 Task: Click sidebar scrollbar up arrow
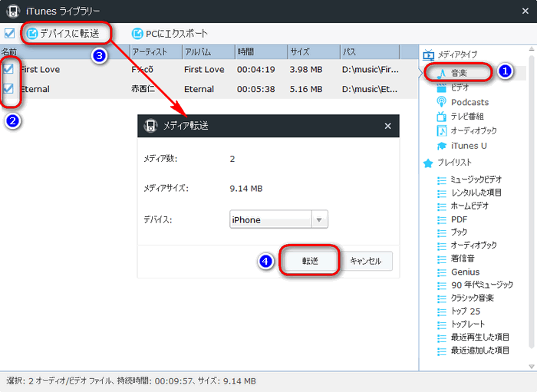(532, 49)
